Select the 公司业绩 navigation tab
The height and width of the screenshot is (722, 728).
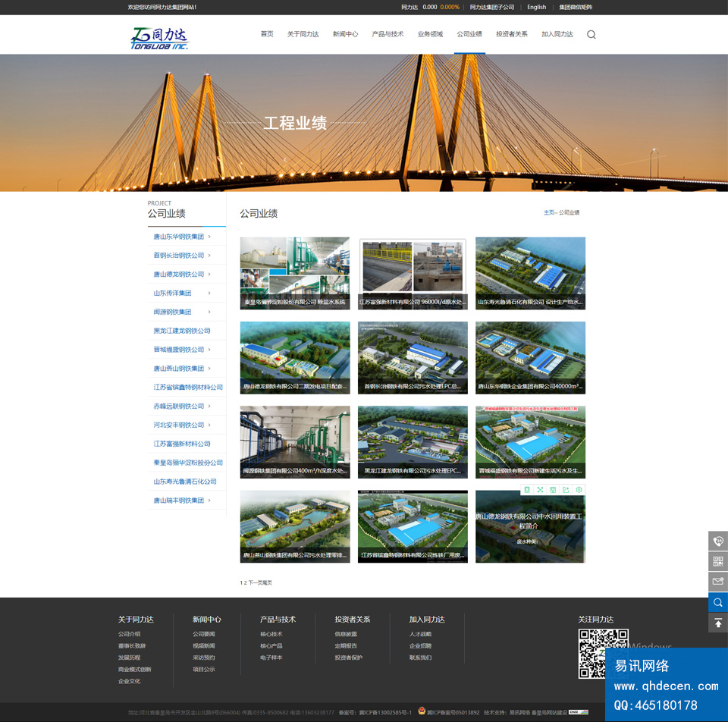[469, 34]
